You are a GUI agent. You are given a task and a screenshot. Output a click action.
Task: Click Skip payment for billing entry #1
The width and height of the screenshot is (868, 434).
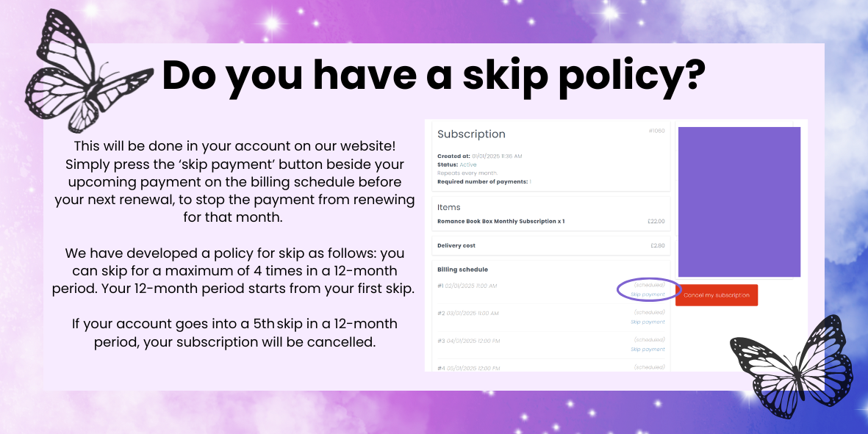tap(648, 294)
